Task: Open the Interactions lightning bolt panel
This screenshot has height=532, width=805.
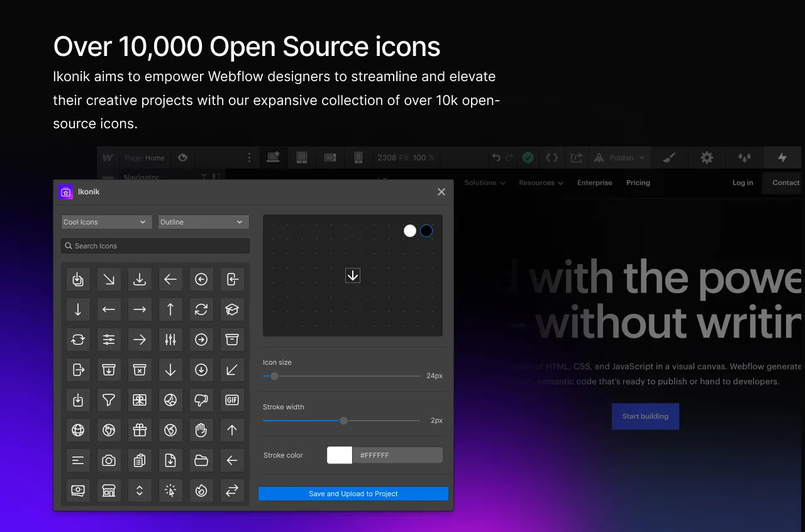Action: (x=782, y=157)
